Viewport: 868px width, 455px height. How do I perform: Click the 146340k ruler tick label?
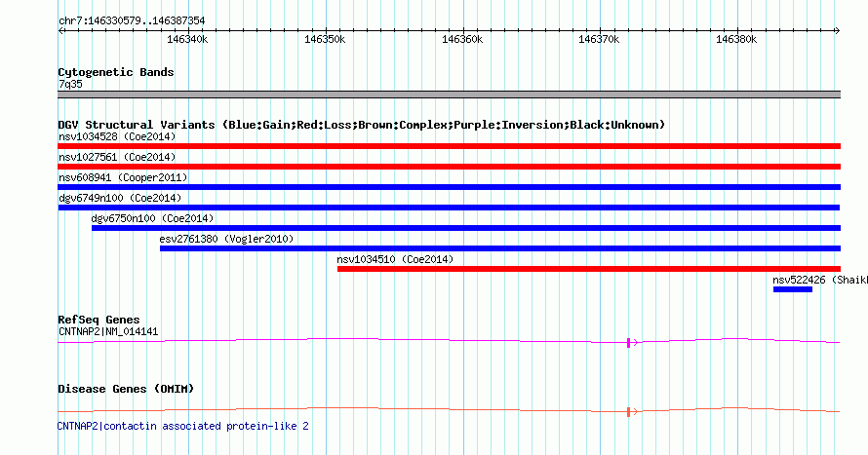[187, 40]
